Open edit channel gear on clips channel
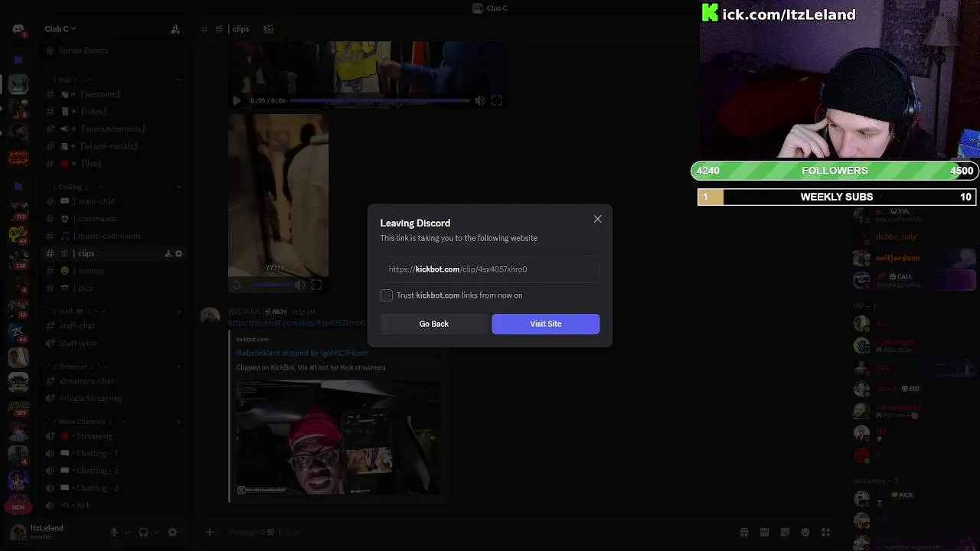The width and height of the screenshot is (980, 551). coord(179,254)
